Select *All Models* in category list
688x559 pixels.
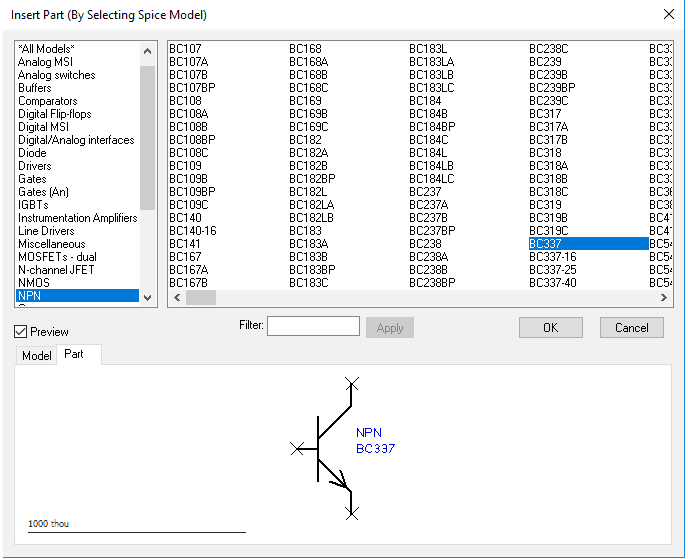coord(46,49)
